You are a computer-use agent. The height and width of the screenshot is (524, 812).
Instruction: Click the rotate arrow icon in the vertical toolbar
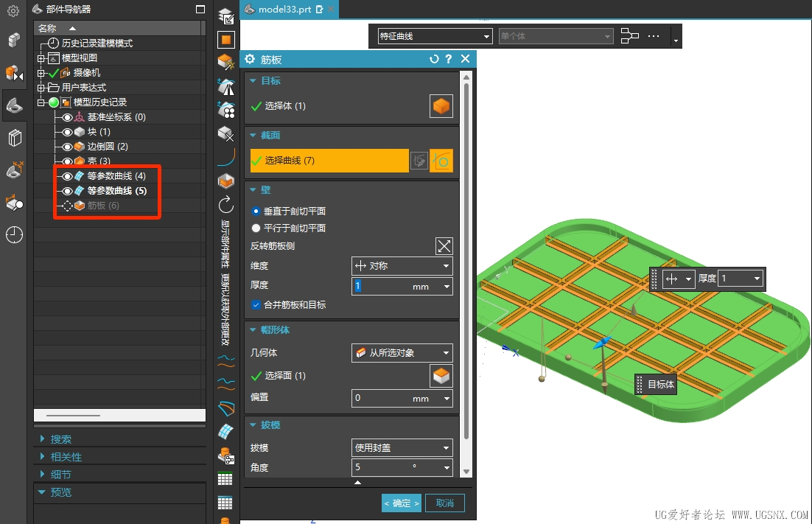pyautogui.click(x=226, y=205)
